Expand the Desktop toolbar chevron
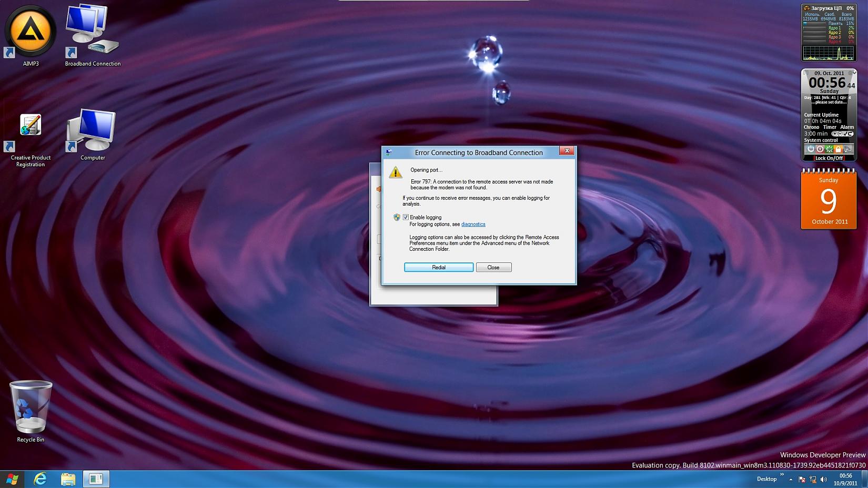This screenshot has height=488, width=868. [x=782, y=475]
